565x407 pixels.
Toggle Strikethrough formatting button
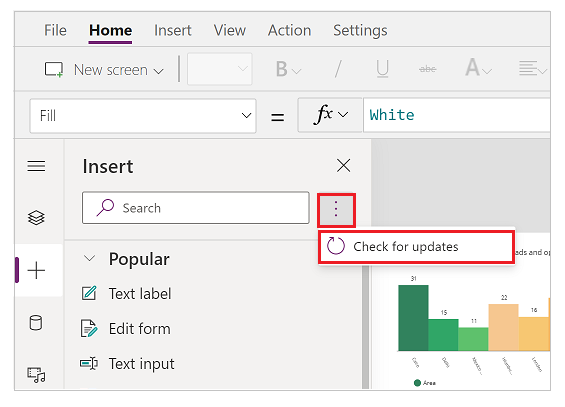(428, 69)
